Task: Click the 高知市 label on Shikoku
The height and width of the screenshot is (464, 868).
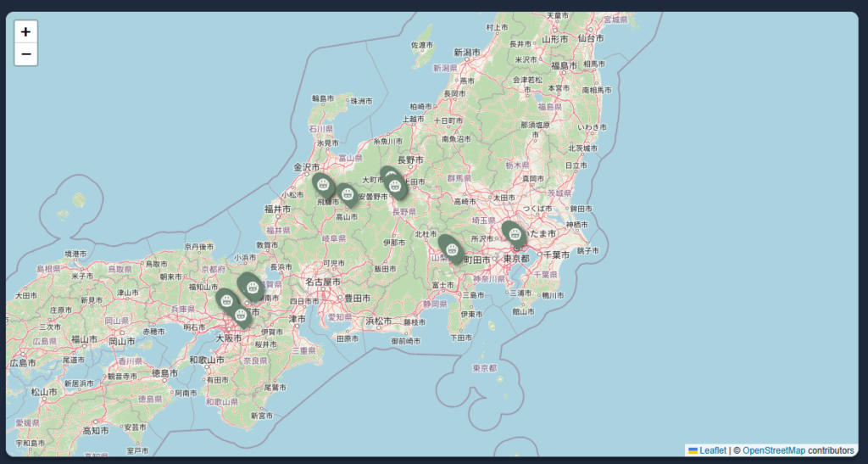Action: [93, 430]
